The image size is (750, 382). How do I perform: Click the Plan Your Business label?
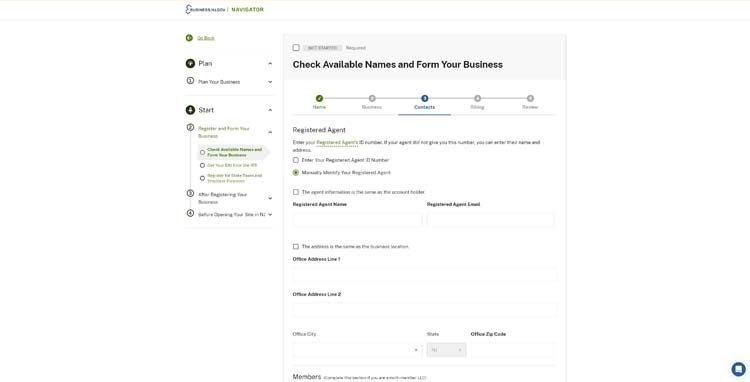(x=219, y=82)
